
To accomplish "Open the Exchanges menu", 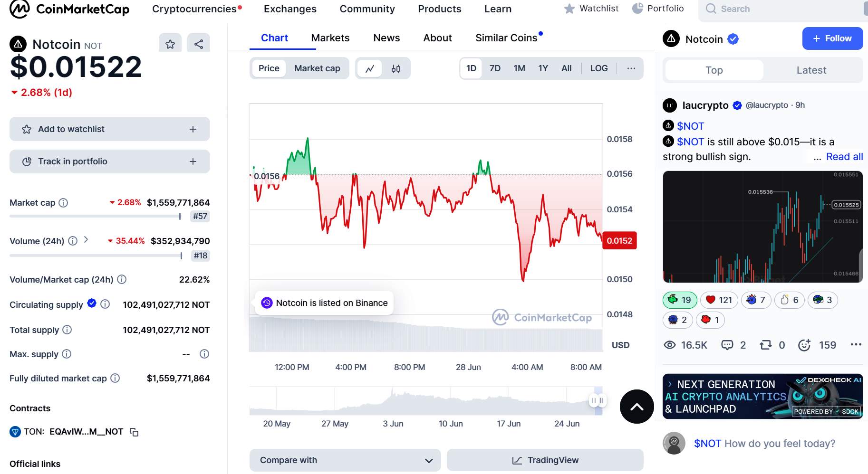I will point(289,9).
